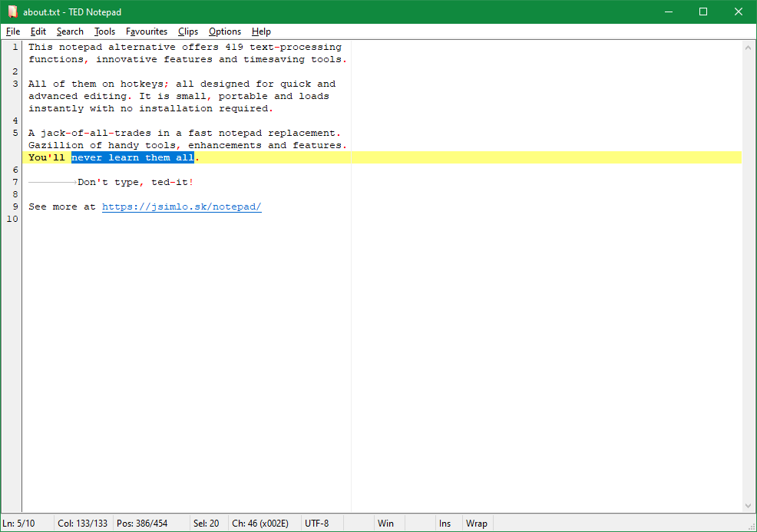The image size is (757, 532).
Task: Expand the Tools menu
Action: (x=104, y=31)
